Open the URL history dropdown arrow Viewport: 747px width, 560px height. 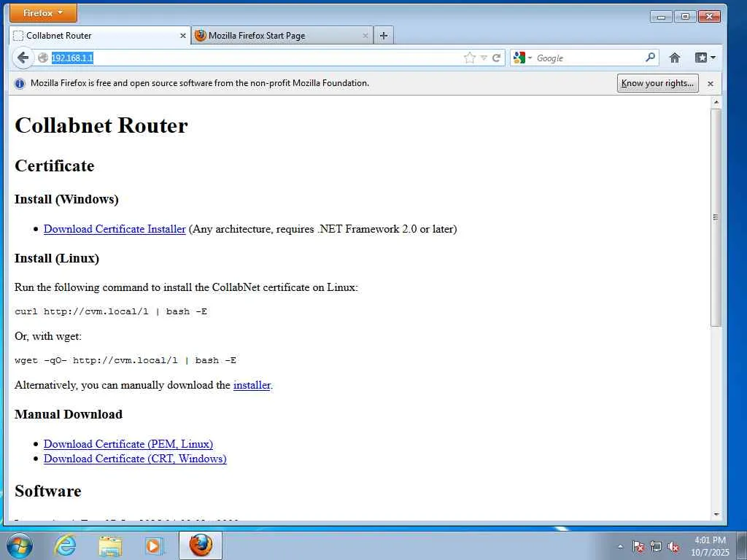(x=484, y=58)
